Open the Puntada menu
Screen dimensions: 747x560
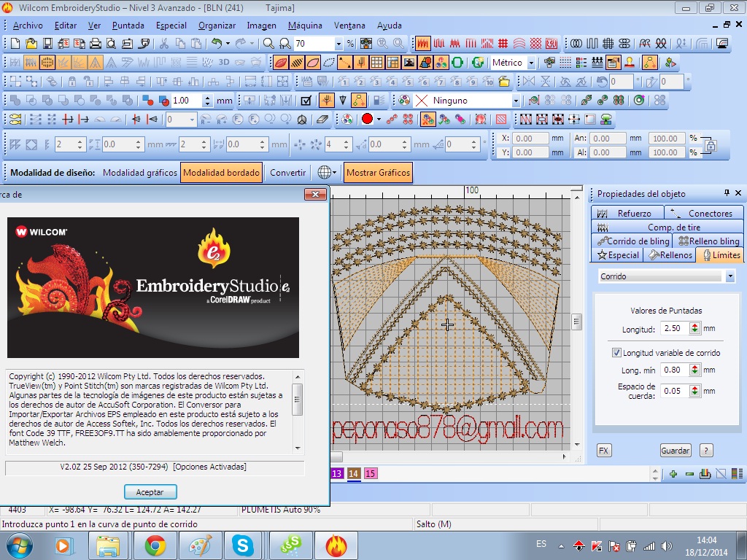click(x=128, y=26)
